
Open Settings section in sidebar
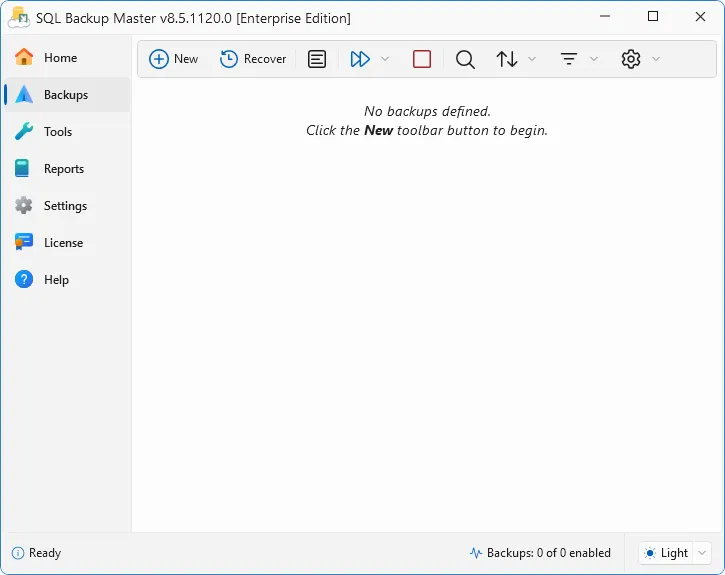[x=67, y=206]
